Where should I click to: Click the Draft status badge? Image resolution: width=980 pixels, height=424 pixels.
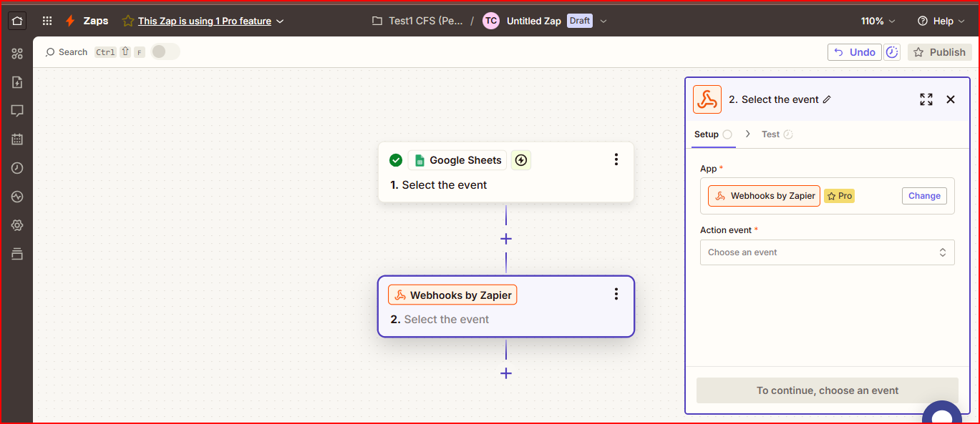tap(580, 21)
